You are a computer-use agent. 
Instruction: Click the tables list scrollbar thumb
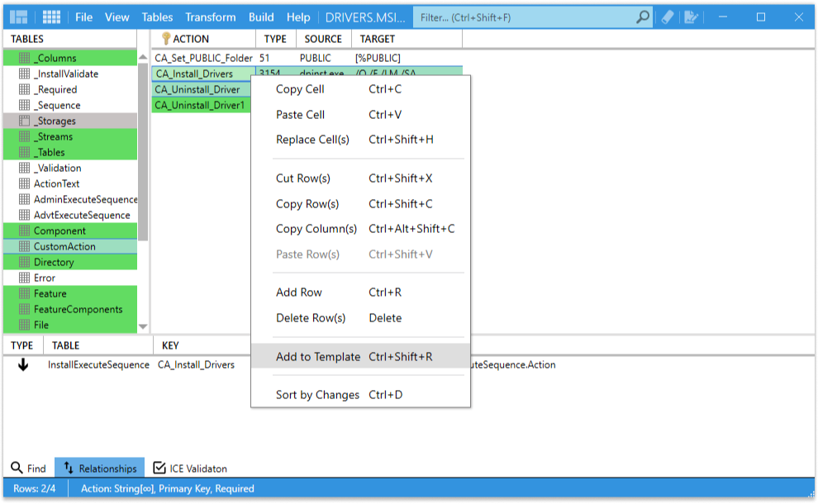pyautogui.click(x=143, y=151)
